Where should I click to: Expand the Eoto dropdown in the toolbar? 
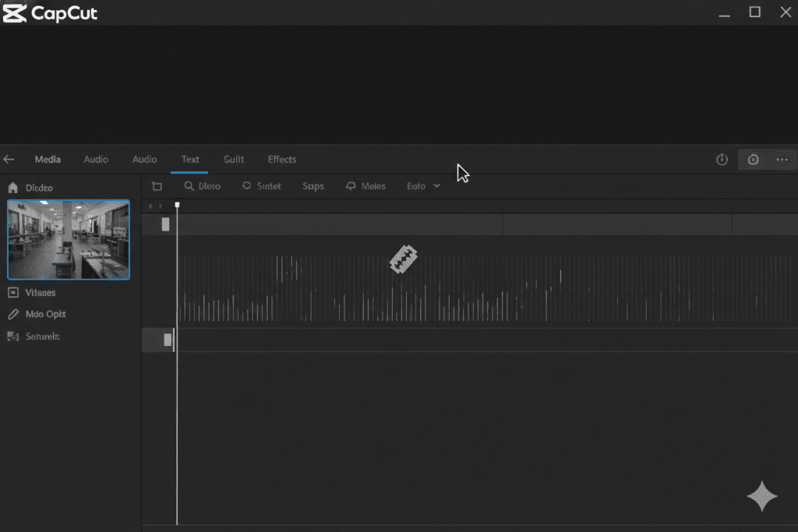[422, 185]
